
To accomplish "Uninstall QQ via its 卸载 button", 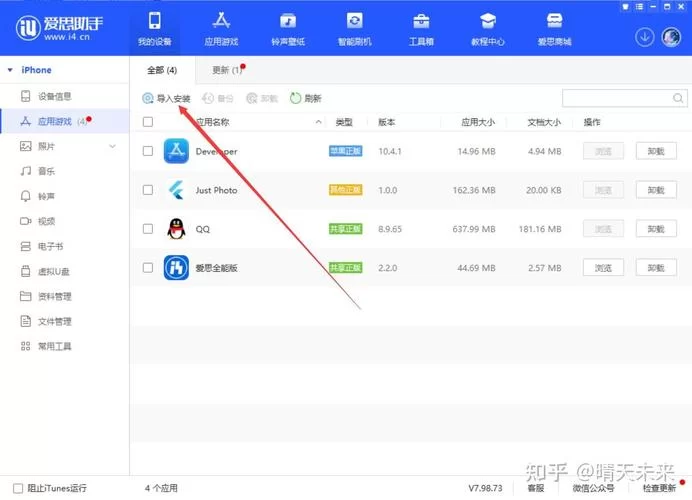I will coord(656,229).
